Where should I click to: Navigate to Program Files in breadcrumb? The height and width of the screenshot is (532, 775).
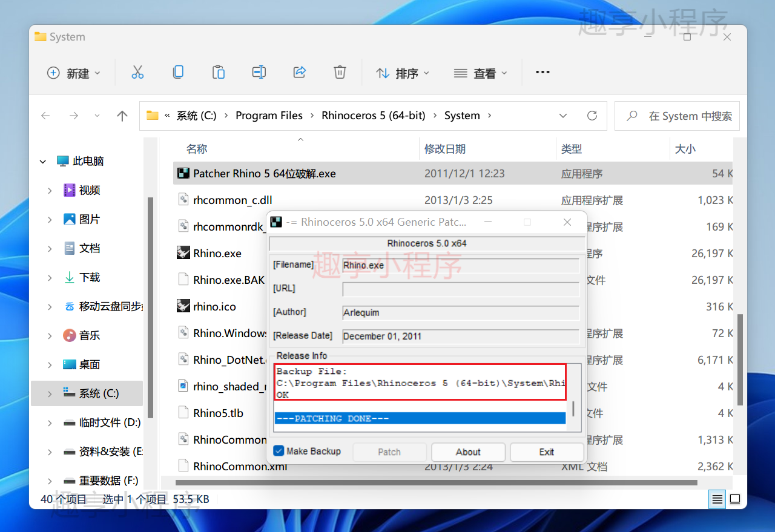point(269,116)
